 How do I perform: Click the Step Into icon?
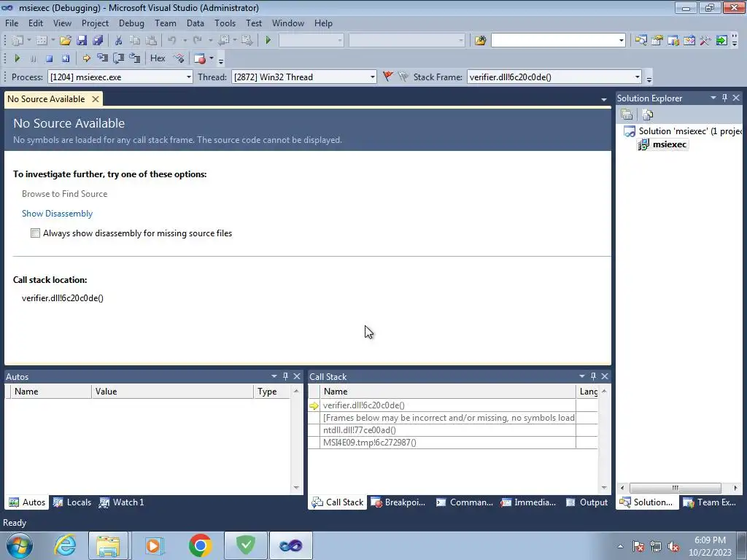pyautogui.click(x=102, y=58)
